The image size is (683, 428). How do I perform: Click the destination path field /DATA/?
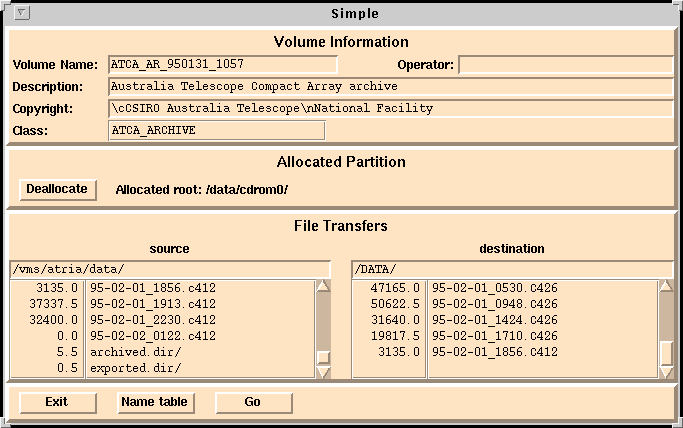[x=512, y=269]
